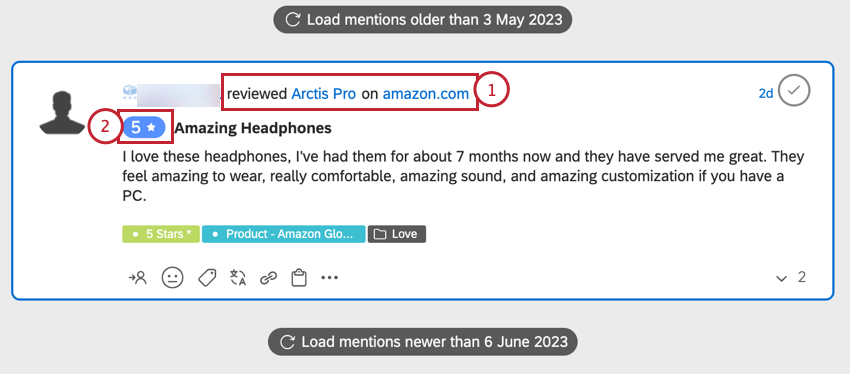850x374 pixels.
Task: Click the tag icon to add tags
Action: 207,278
